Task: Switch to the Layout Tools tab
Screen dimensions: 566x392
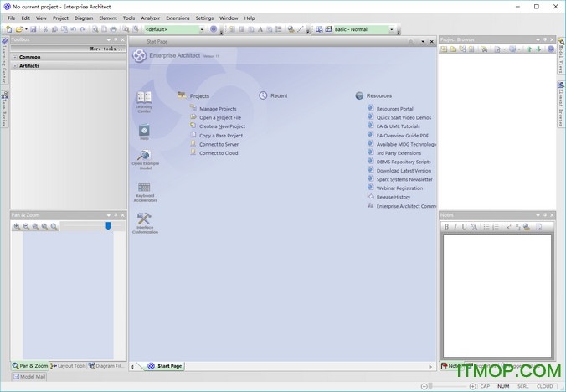Action: pos(68,366)
